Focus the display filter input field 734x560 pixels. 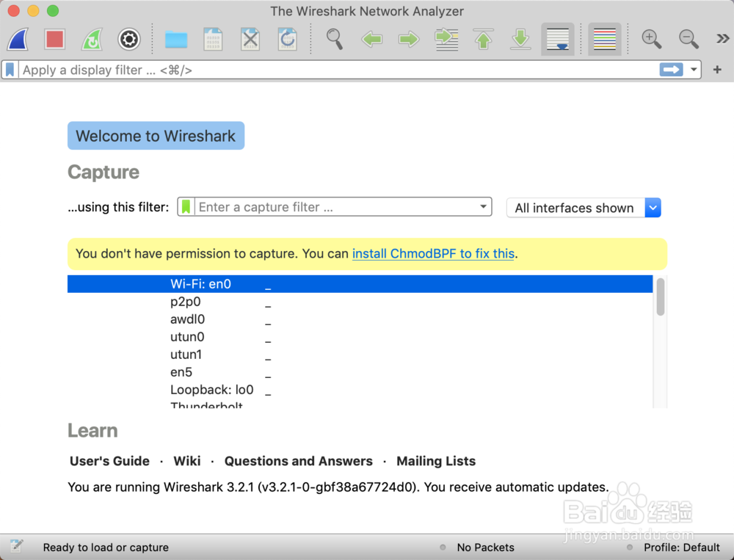(x=338, y=70)
